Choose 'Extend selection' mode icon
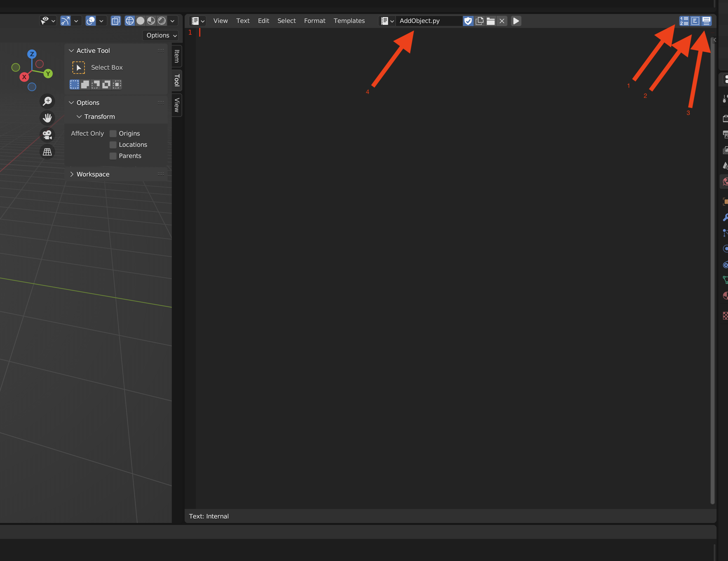This screenshot has width=728, height=561. click(85, 85)
